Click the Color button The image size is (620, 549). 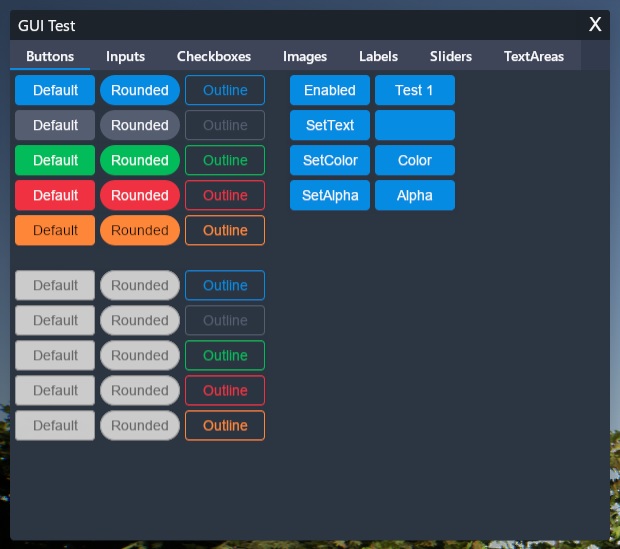(415, 160)
